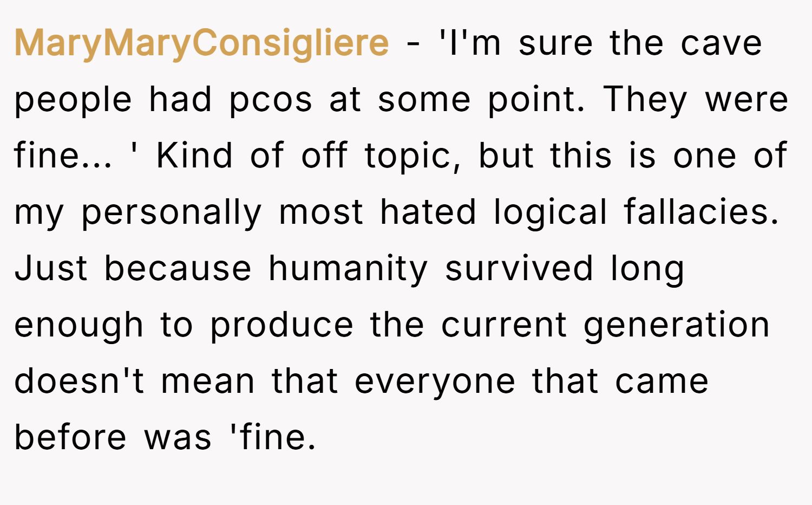
Task: Place cursor on the word "personally"
Action: [x=171, y=212]
